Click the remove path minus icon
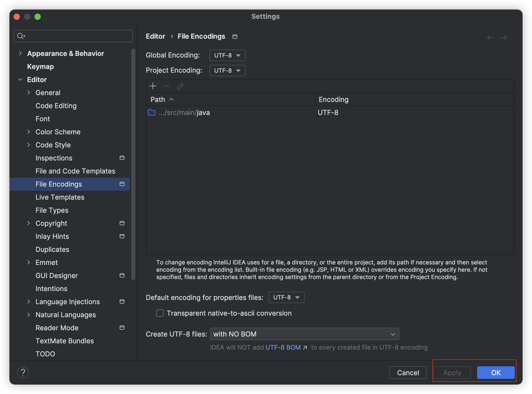This screenshot has height=394, width=532. point(166,86)
